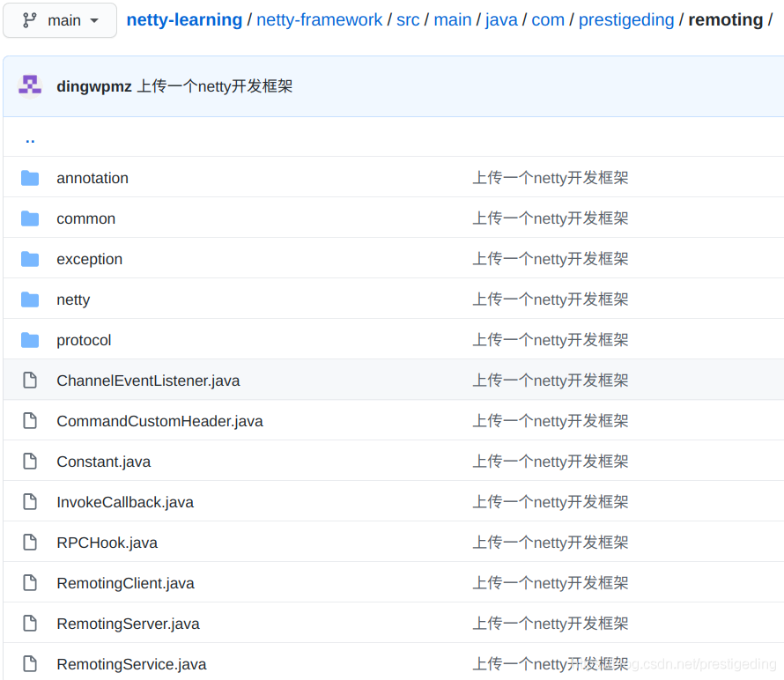Open the protocol folder

[84, 340]
